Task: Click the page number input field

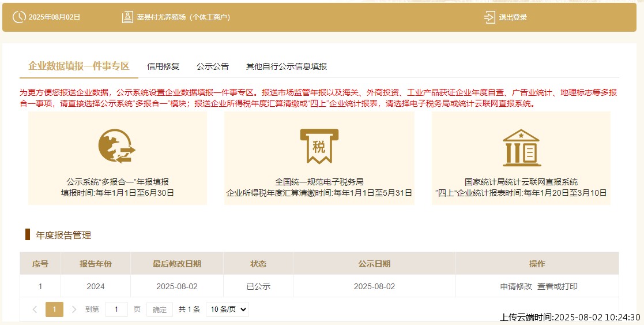Action: tap(116, 309)
